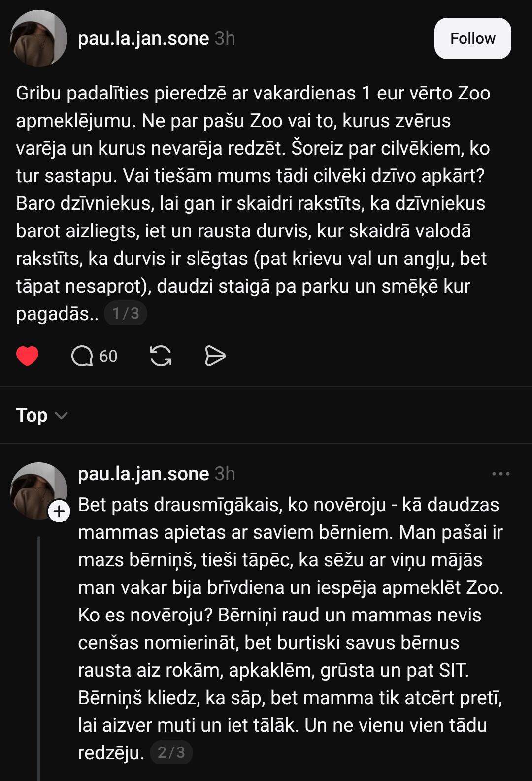This screenshot has width=532, height=781.
Task: Tap the plus badge on the reply avatar
Action: tap(59, 512)
